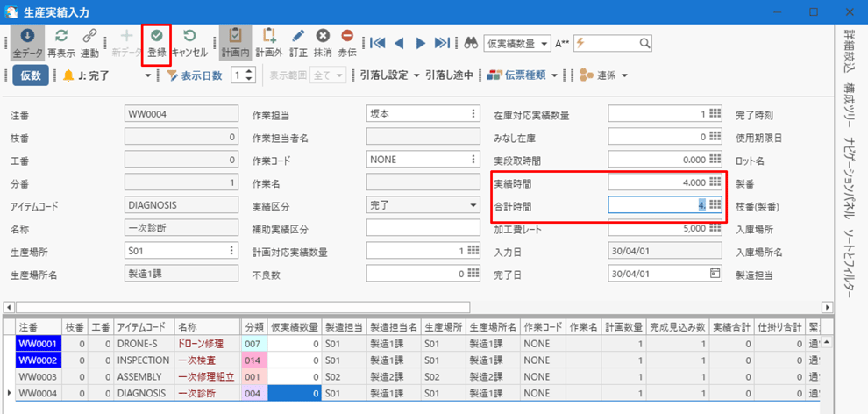Open the 完了日 calendar picker
Image resolution: width=868 pixels, height=414 pixels.
(715, 273)
